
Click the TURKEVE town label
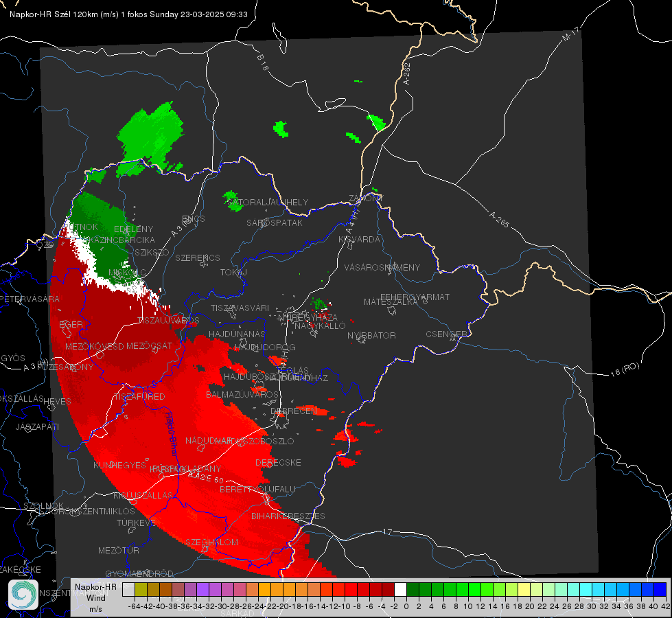136,523
